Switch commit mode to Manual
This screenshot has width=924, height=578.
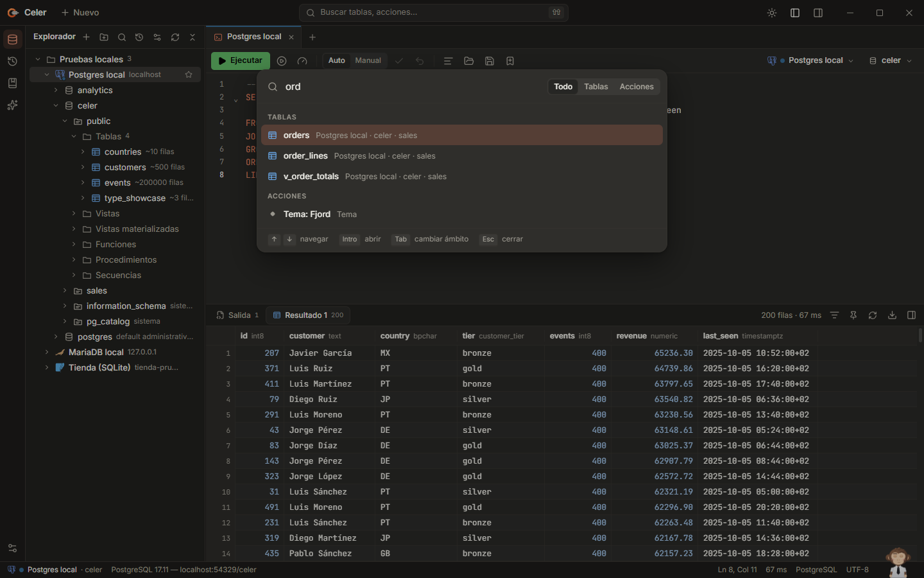368,60
